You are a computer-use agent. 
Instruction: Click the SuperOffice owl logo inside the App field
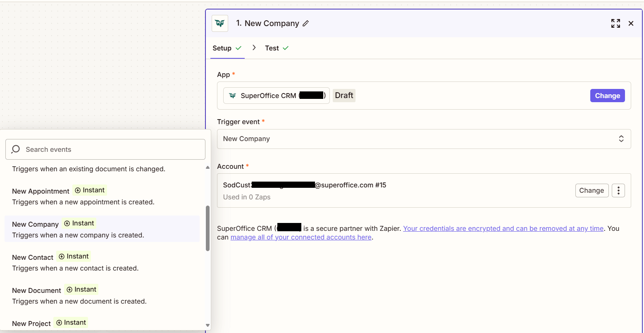pos(232,95)
